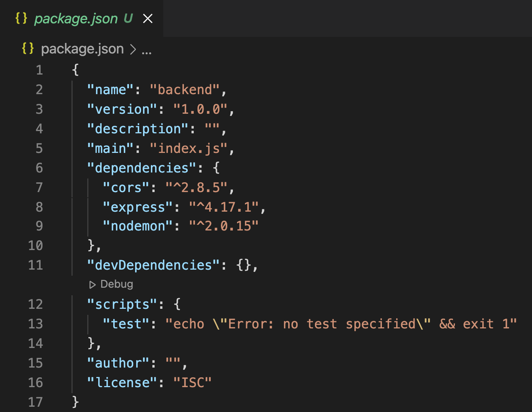This screenshot has width=532, height=412.
Task: Click the Debug CodeLens above scripts
Action: (111, 284)
